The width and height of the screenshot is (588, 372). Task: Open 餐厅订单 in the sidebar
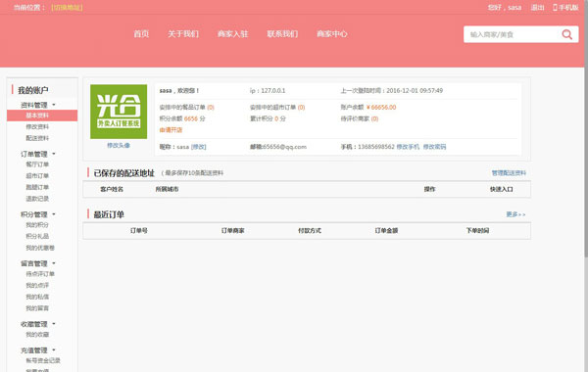pos(37,164)
